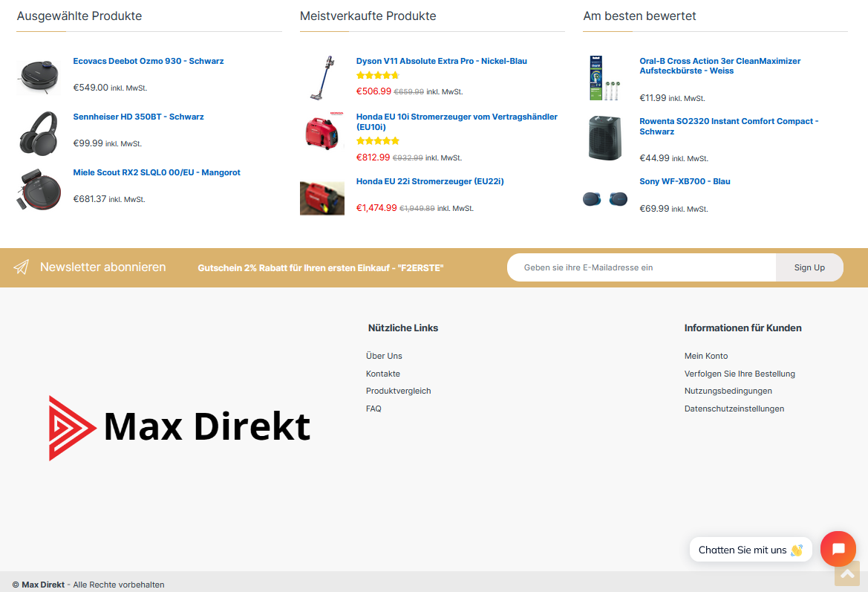Open Honda EU 10i Stromerzeuger link

pyautogui.click(x=457, y=122)
